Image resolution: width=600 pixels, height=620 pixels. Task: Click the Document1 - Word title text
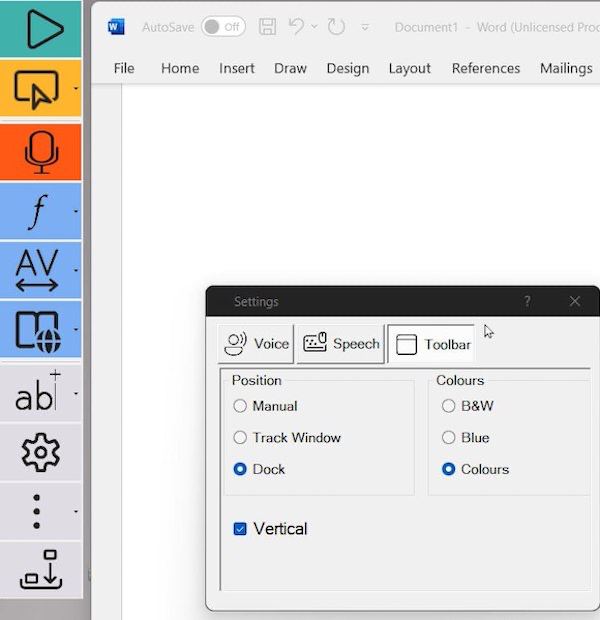(x=497, y=27)
